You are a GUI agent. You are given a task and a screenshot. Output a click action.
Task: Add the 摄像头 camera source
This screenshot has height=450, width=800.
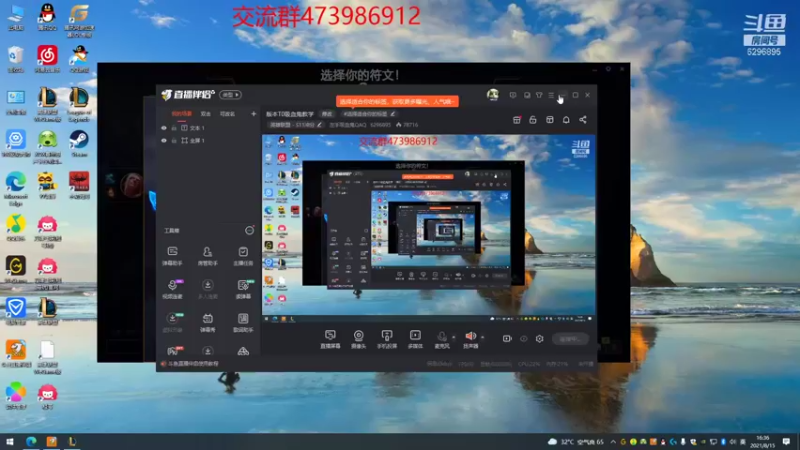tap(359, 339)
